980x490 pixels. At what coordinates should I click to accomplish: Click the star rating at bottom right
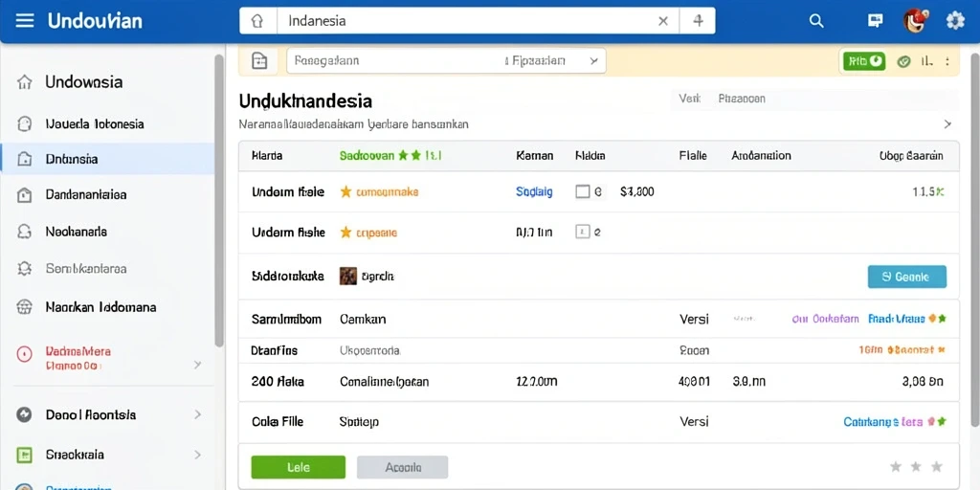click(x=916, y=466)
